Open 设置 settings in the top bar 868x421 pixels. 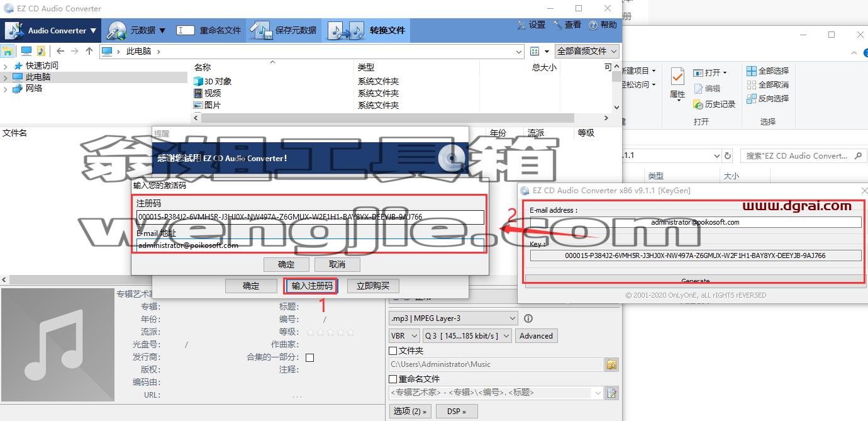pos(531,25)
